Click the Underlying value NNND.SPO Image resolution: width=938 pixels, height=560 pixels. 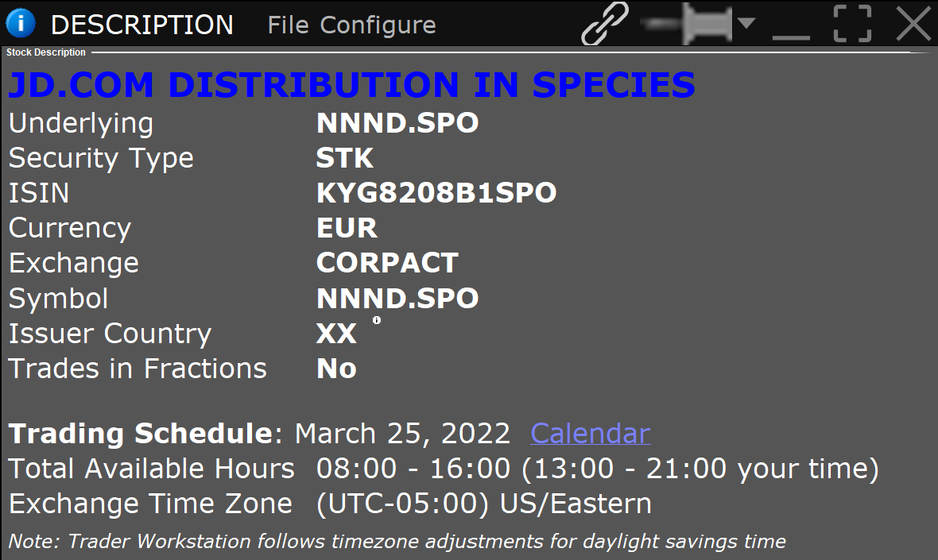pyautogui.click(x=397, y=123)
